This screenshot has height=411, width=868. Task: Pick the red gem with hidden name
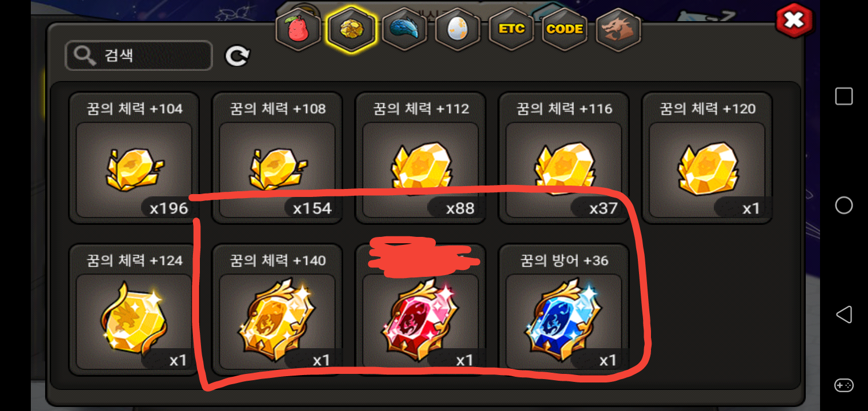pyautogui.click(x=421, y=310)
